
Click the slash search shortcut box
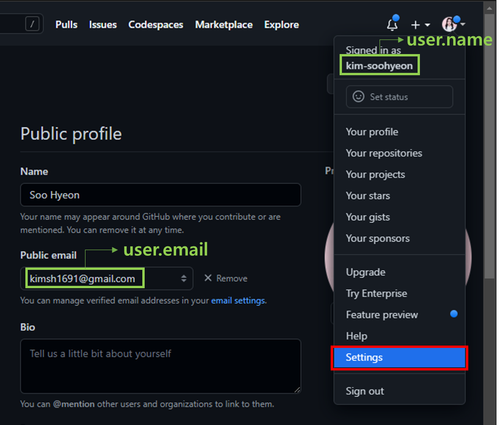[32, 24]
